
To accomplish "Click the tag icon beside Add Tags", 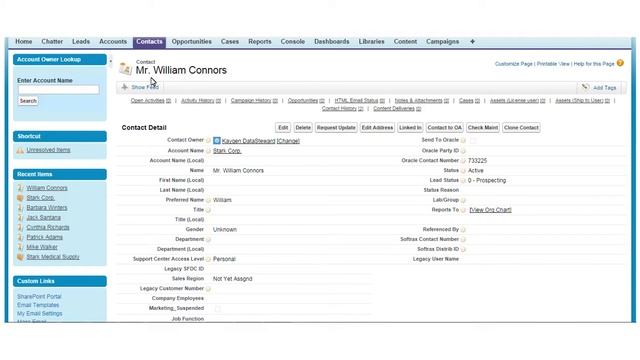I will point(585,87).
